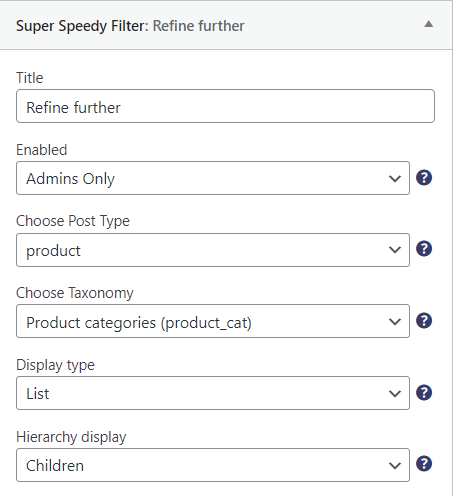Open help icon beside Choose Post Type
457x496 pixels.
(x=424, y=249)
